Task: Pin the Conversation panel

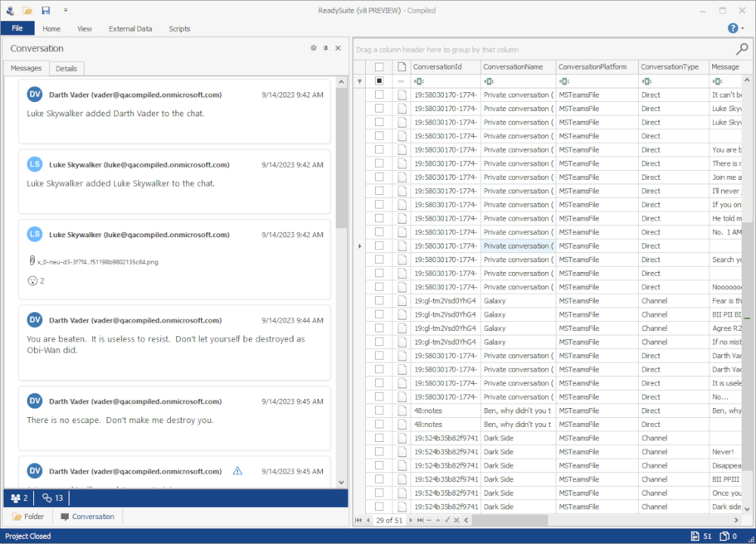Action: tap(326, 48)
